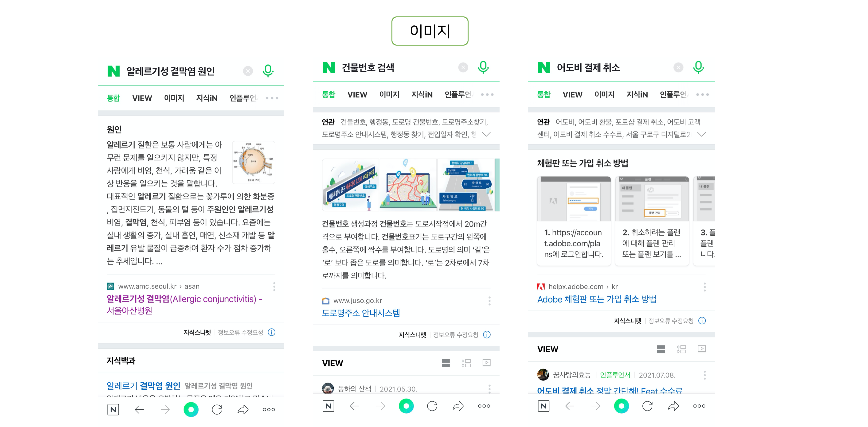The image size is (868, 427).
Task: Click refresh icon in 건물번호 검색 bottom toolbar
Action: 432,406
